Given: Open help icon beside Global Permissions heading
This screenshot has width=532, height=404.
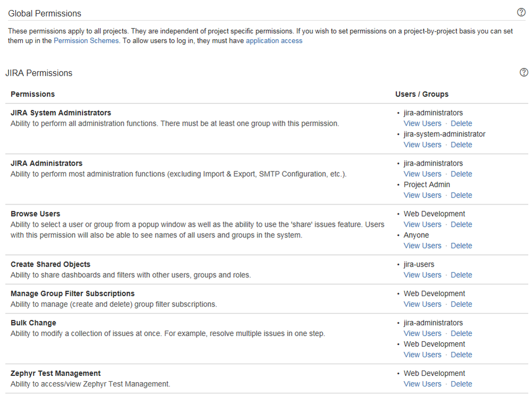Looking at the screenshot, I should click(521, 13).
